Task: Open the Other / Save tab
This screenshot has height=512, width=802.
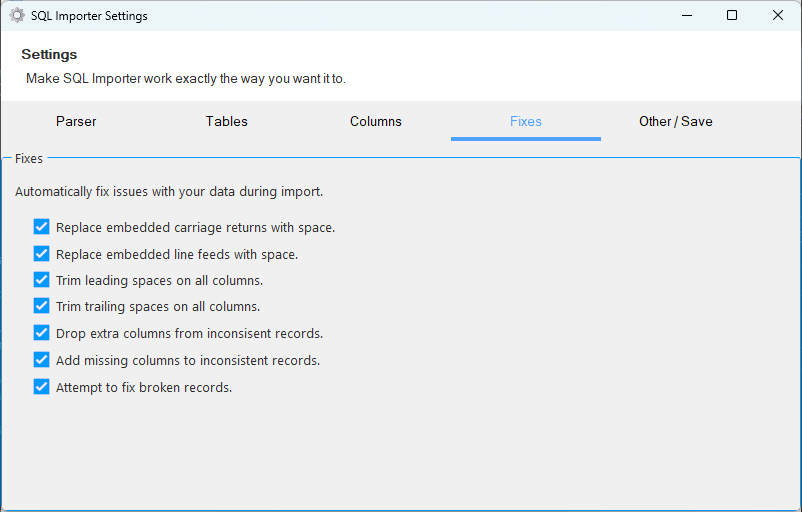Action: pos(676,121)
